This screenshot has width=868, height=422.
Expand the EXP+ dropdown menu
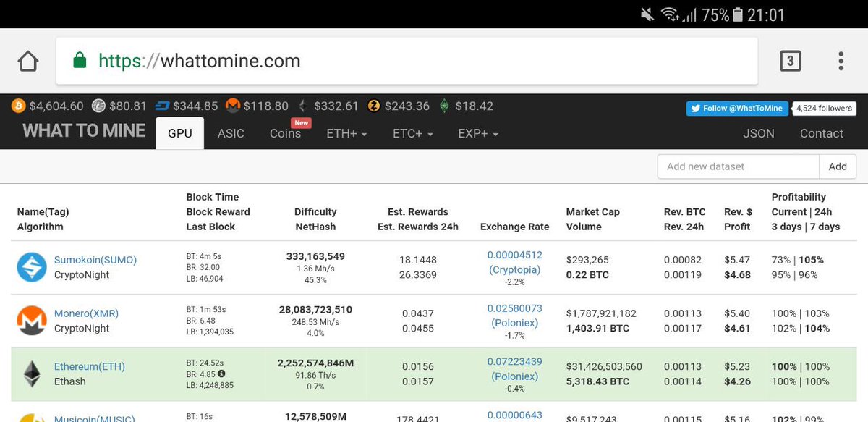click(478, 133)
